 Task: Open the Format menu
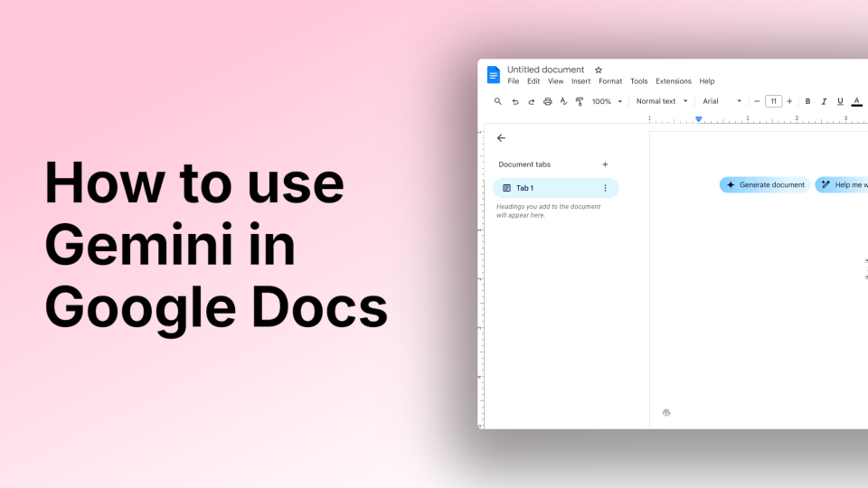(610, 81)
